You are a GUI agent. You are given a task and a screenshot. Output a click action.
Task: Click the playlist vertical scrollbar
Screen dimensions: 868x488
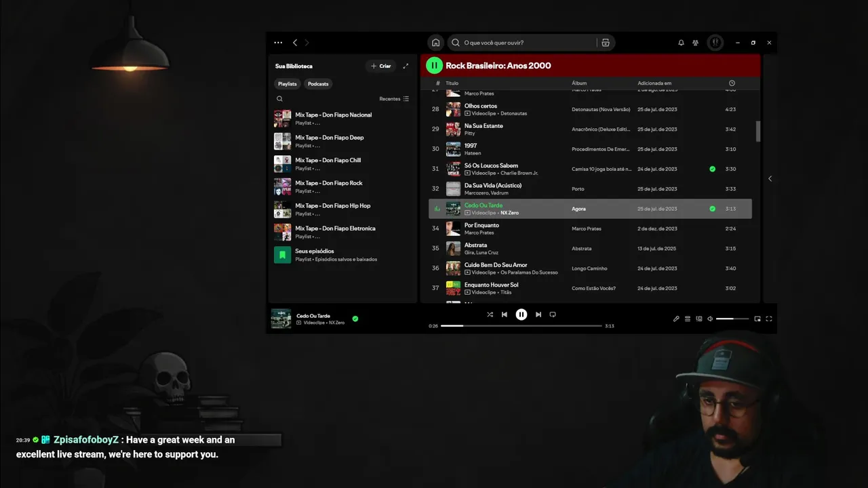[x=758, y=131]
